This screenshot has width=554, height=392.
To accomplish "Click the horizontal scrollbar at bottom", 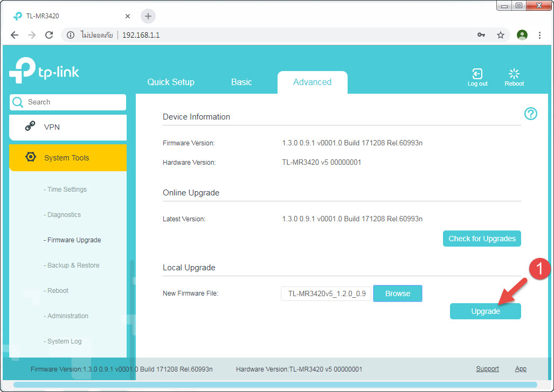I will pyautogui.click(x=275, y=384).
